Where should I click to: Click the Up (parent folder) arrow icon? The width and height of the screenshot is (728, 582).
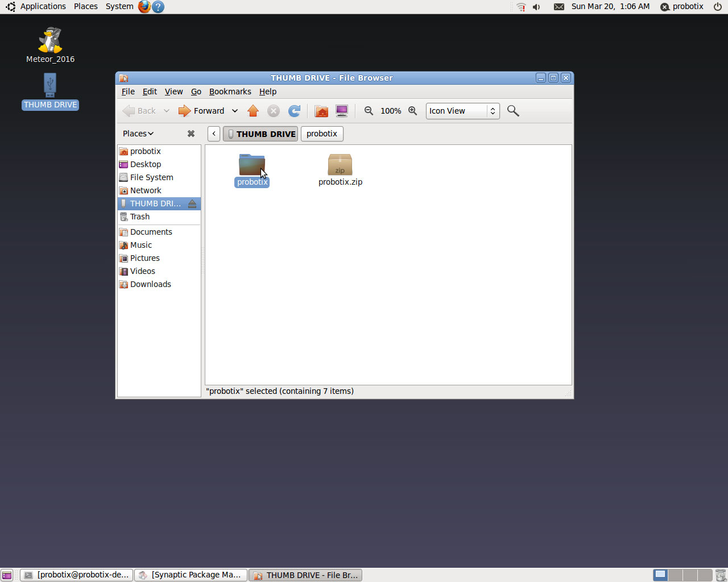click(253, 111)
